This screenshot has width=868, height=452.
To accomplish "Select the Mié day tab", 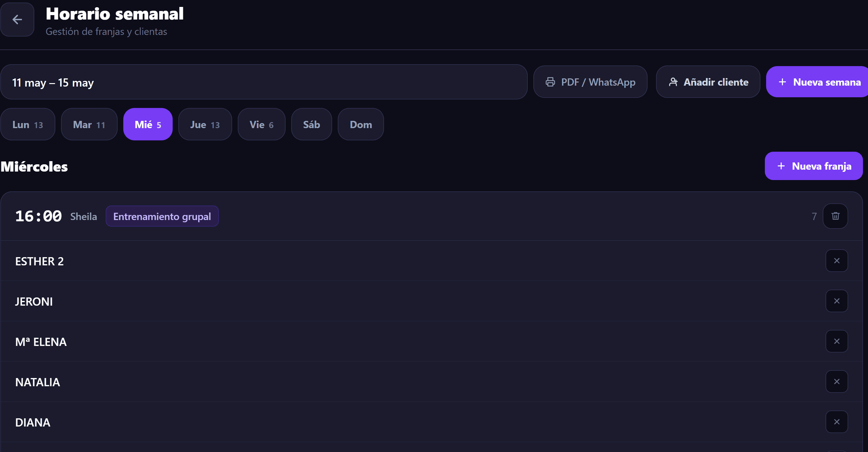I will coord(148,124).
